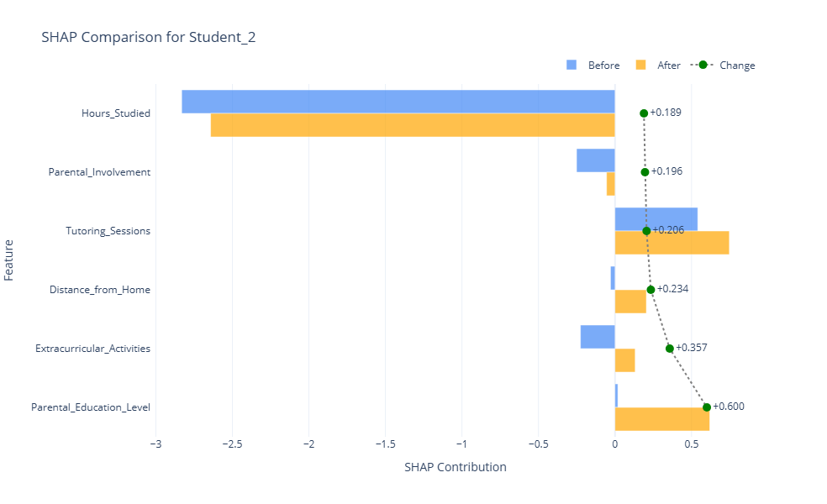
Task: Select the orange After bar for Hours_Studied
Action: pos(412,124)
